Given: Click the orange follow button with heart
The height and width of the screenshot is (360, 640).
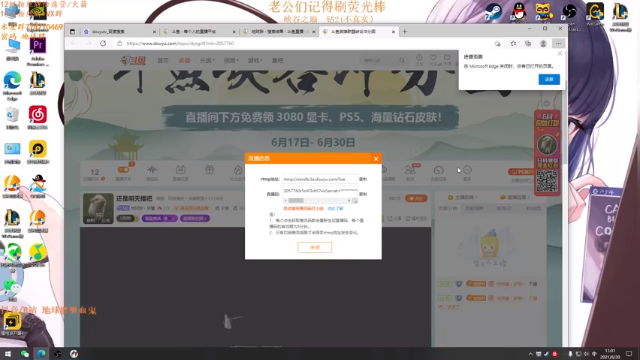Looking at the screenshot, I should 416,198.
